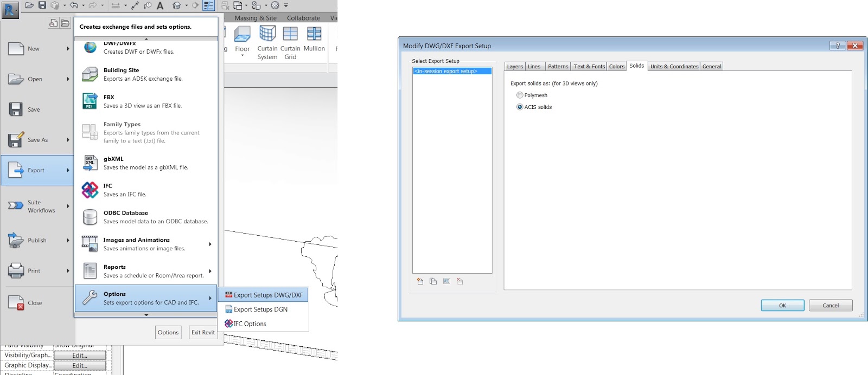
Task: Switch to the Units & Coordinates tab
Action: (674, 66)
